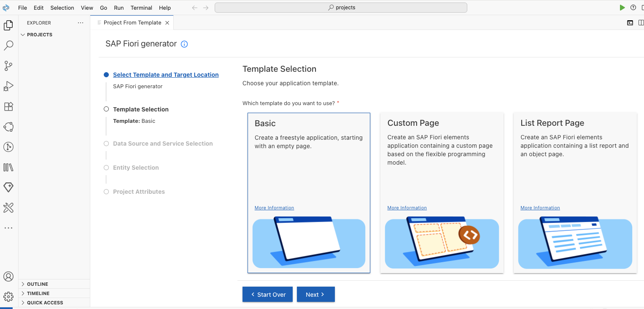This screenshot has width=644, height=309.
Task: Click the info icon beside SAP Fiori generator
Action: coord(184,44)
